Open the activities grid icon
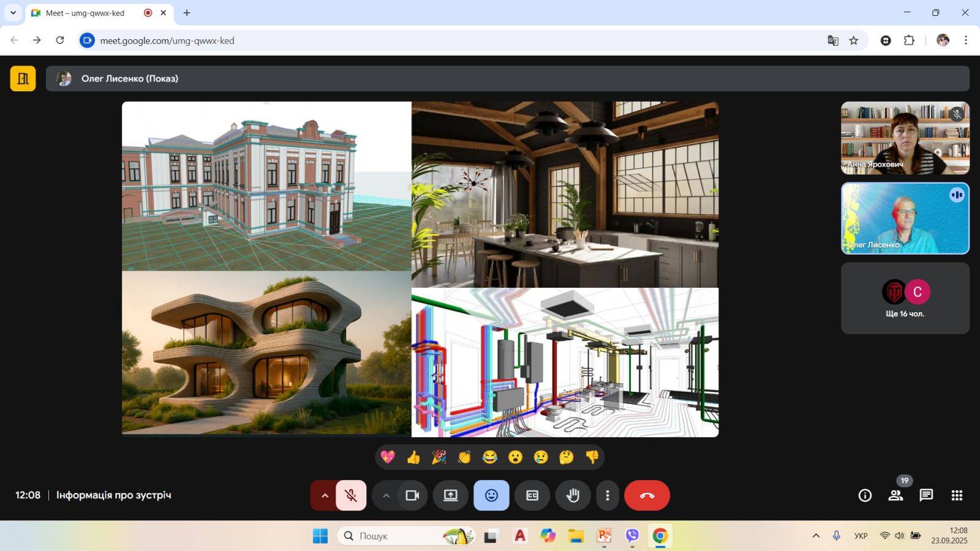This screenshot has height=551, width=980. coord(957,495)
